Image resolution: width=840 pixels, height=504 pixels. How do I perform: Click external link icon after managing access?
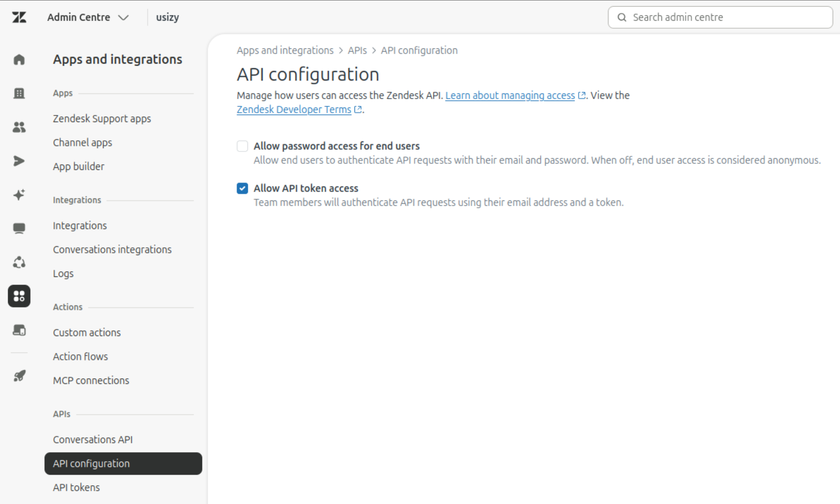click(582, 96)
